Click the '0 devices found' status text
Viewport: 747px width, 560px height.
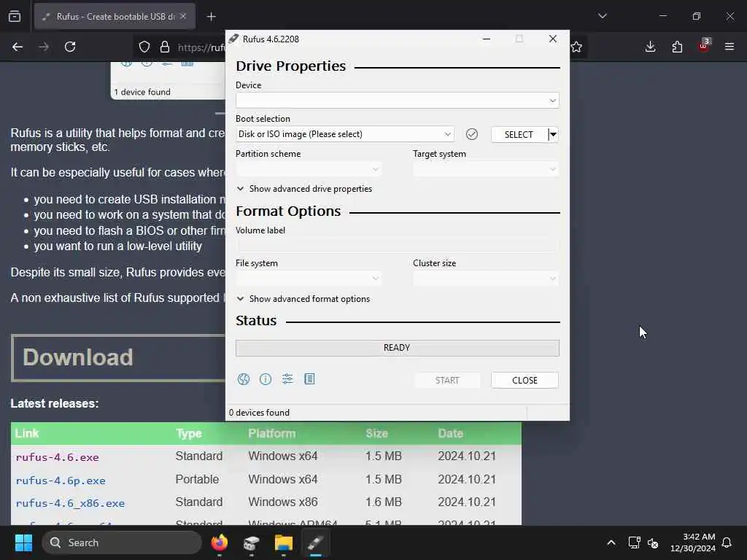259,413
